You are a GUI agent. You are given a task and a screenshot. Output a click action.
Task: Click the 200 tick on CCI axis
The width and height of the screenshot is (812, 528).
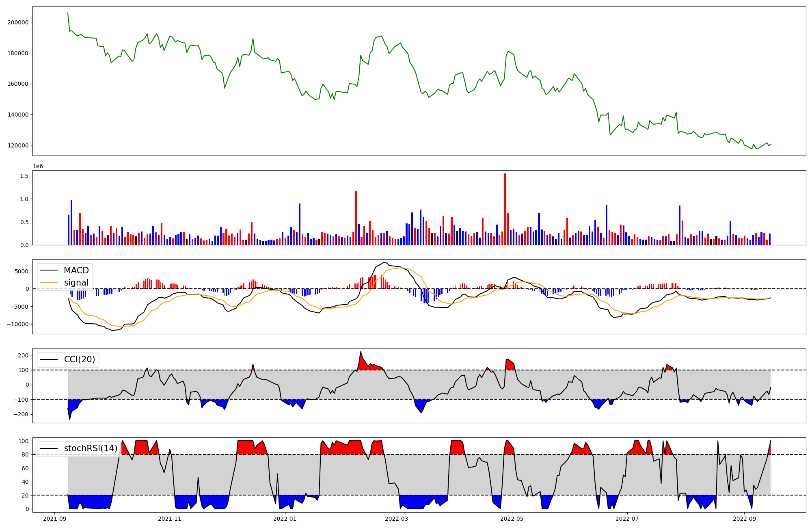23,355
